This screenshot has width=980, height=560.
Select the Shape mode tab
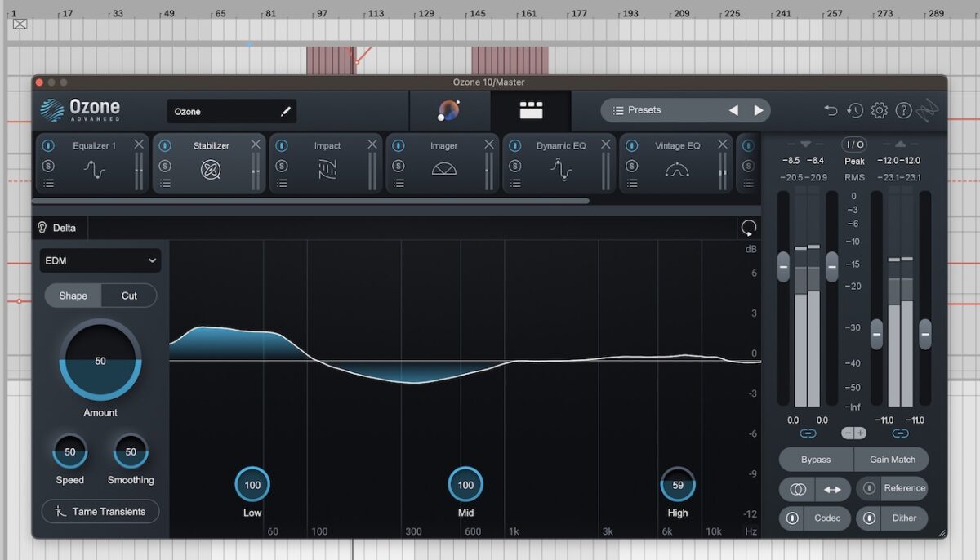tap(73, 296)
